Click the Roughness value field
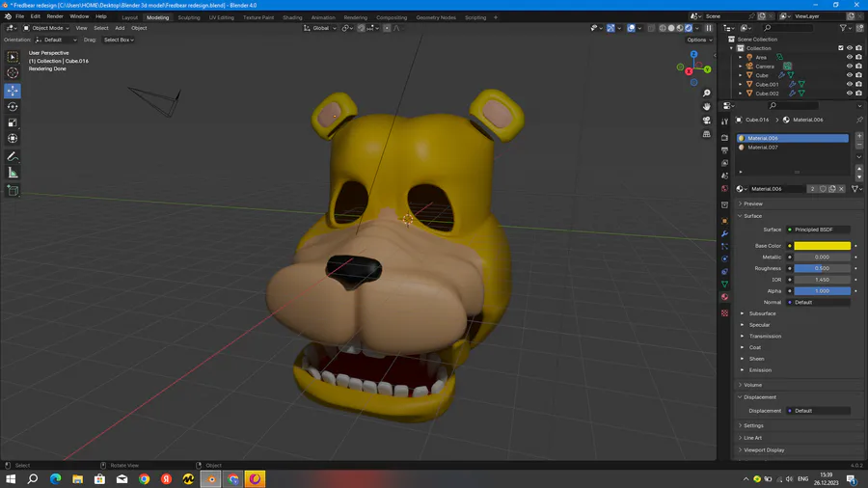Viewport: 868px width, 488px height. point(822,268)
